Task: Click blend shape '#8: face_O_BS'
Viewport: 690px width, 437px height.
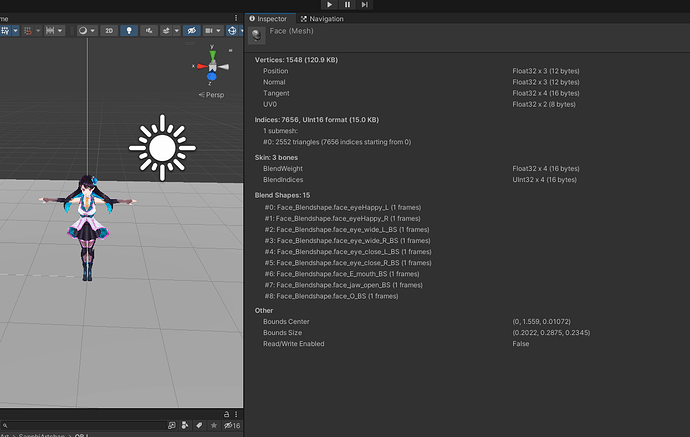Action: point(331,296)
